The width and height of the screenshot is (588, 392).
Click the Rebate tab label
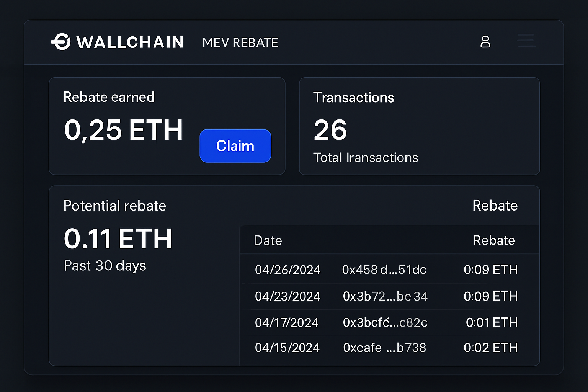(495, 206)
